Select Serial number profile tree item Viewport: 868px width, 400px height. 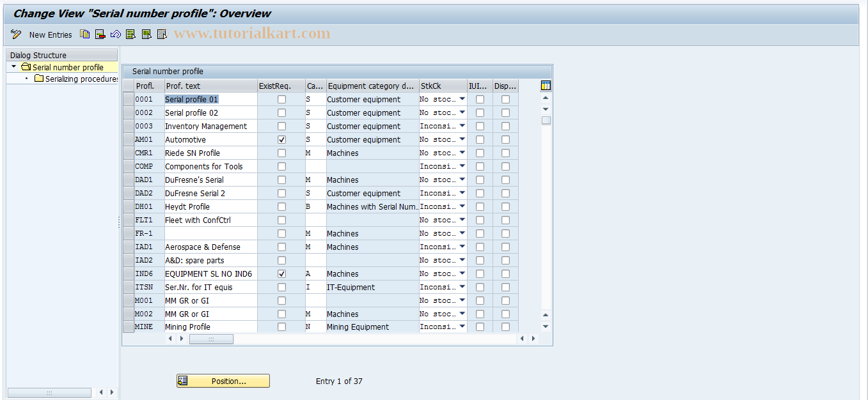pyautogui.click(x=68, y=67)
